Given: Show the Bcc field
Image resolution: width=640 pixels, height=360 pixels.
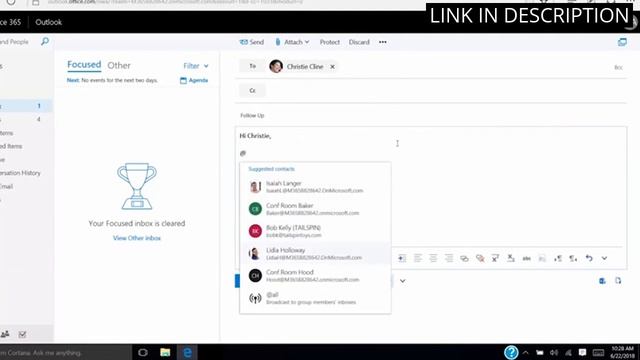Looking at the screenshot, I should point(618,67).
